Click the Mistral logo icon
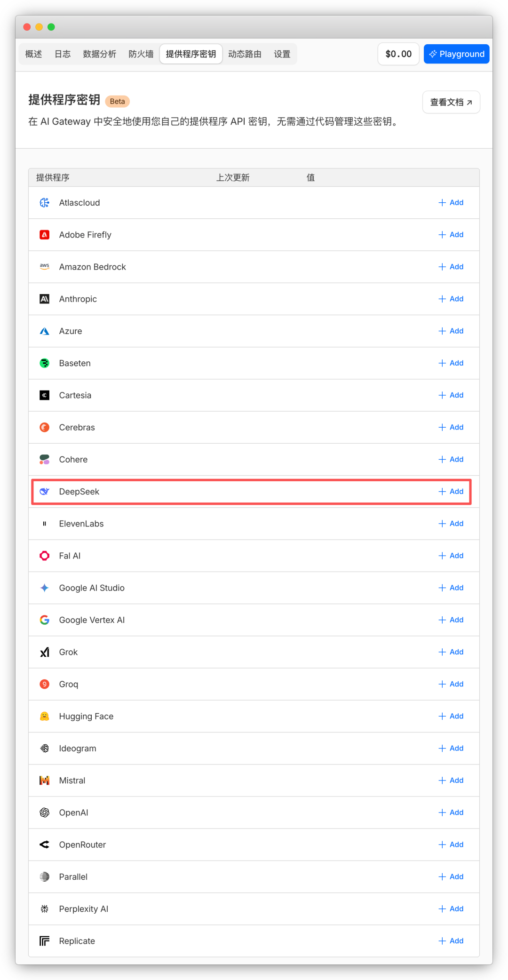This screenshot has width=508, height=980. pos(44,780)
